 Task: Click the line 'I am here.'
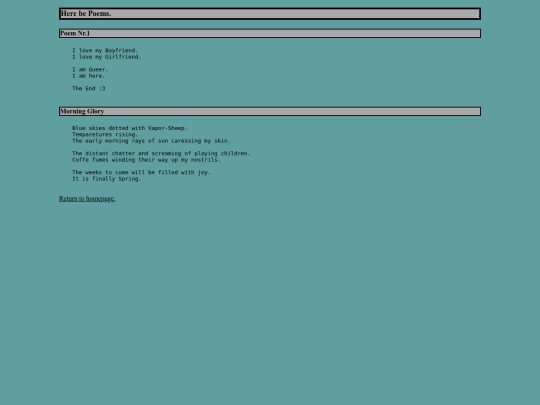89,76
